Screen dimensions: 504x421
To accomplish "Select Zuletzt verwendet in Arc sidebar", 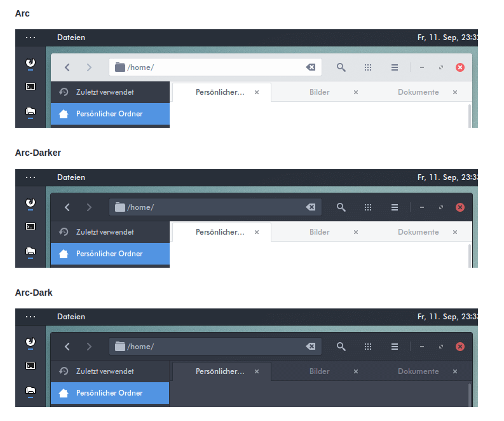I will pos(110,92).
